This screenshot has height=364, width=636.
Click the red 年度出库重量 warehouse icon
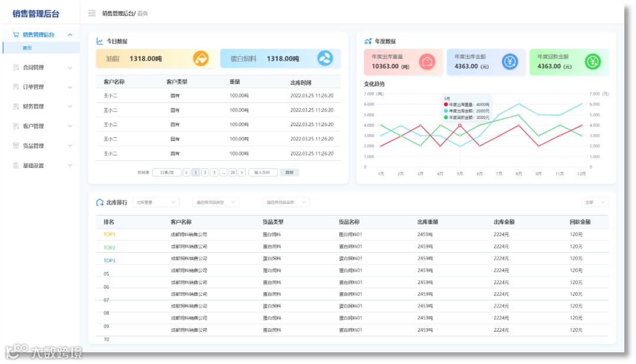(427, 62)
